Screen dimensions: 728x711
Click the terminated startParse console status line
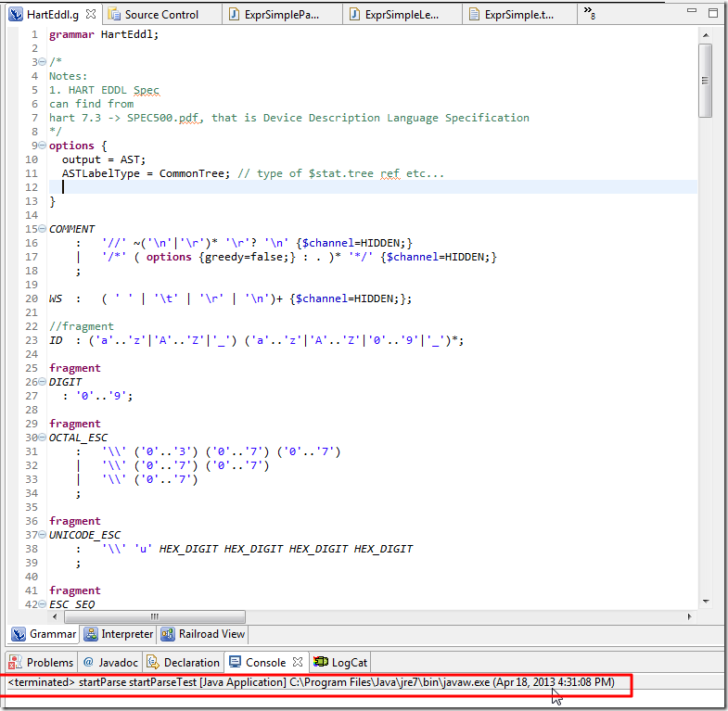click(x=311, y=682)
